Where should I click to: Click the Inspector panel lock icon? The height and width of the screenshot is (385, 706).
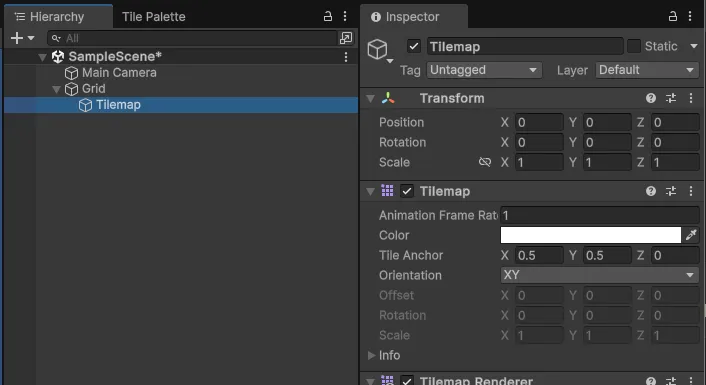coord(673,17)
